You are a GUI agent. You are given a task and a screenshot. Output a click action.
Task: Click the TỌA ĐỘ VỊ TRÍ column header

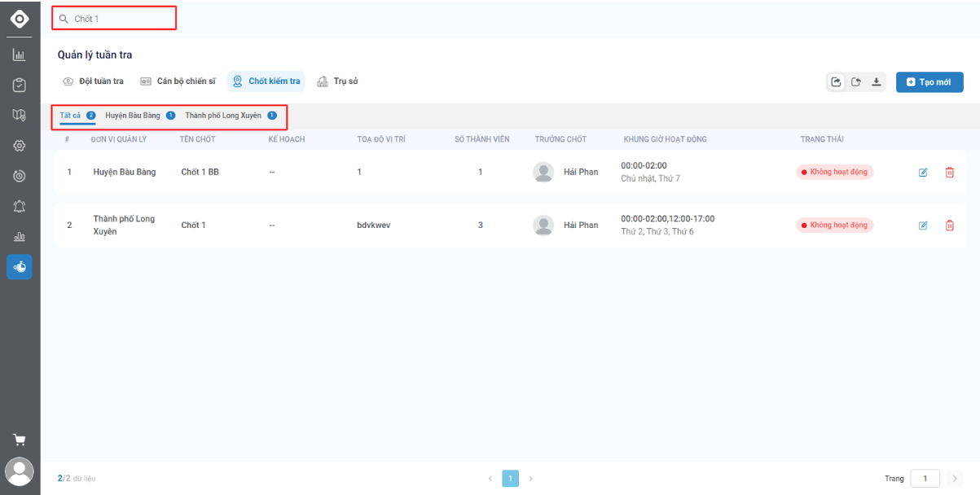tap(381, 139)
